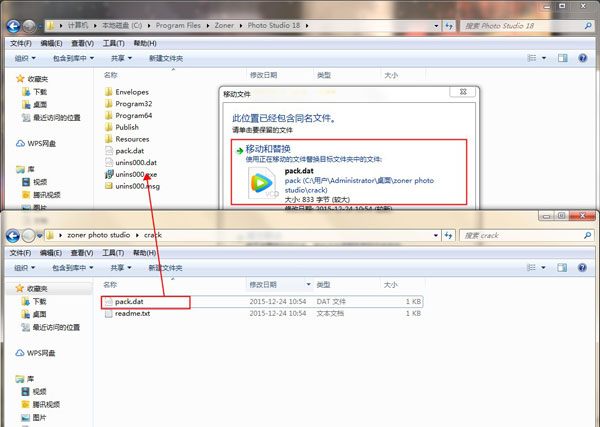600x427 pixels.
Task: Click search box in Photo Studio 18 window
Action: point(522,26)
